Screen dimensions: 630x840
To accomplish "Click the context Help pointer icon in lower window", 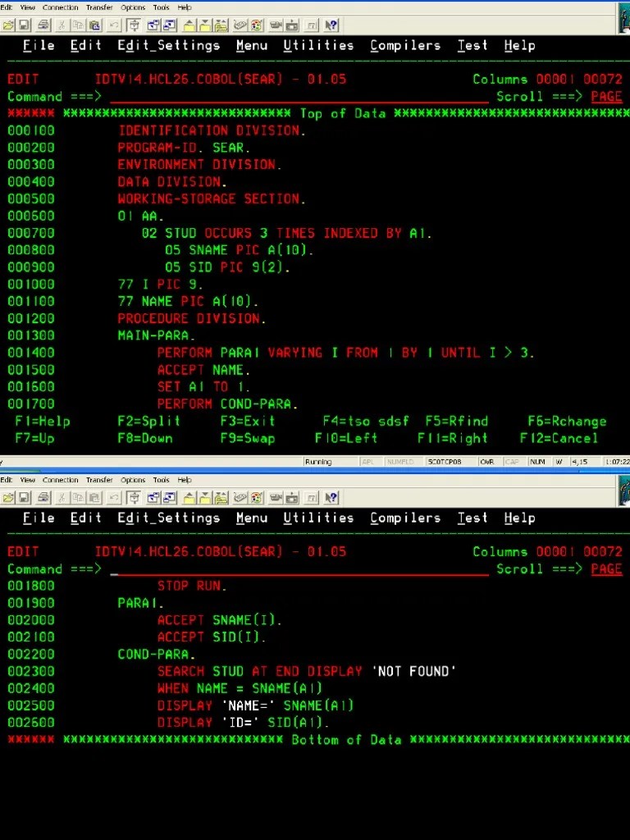I will click(x=331, y=498).
